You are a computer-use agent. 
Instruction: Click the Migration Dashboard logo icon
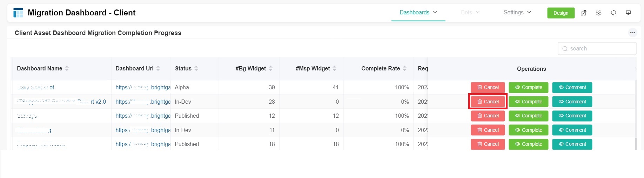coord(18,13)
